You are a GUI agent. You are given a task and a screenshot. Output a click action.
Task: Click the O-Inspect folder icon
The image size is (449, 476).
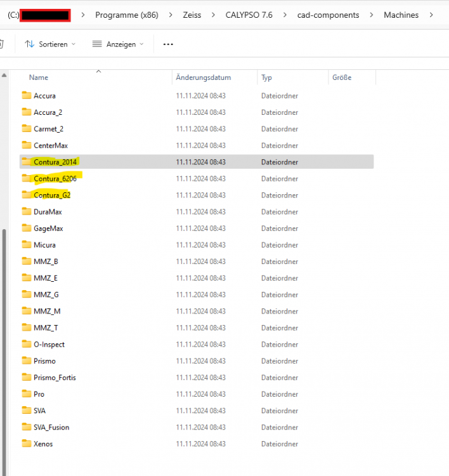27,344
